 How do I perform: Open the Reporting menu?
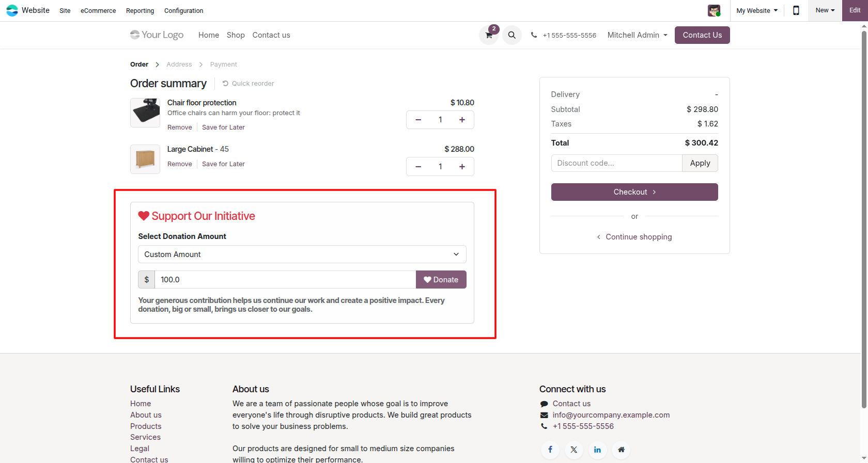coord(140,11)
